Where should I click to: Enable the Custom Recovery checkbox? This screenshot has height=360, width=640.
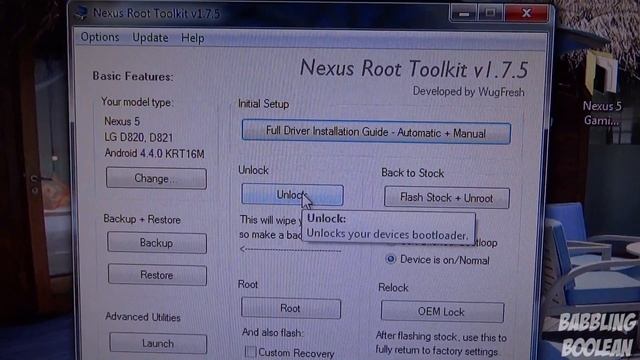250,352
